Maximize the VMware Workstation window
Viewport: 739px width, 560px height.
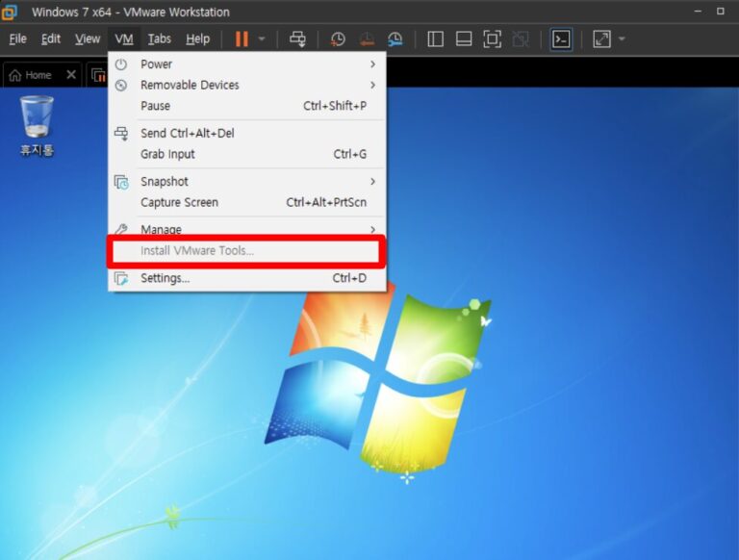(720, 11)
